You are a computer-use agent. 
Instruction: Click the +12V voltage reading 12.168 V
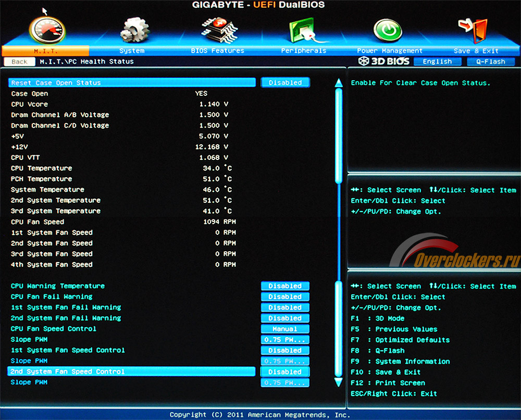coord(212,147)
